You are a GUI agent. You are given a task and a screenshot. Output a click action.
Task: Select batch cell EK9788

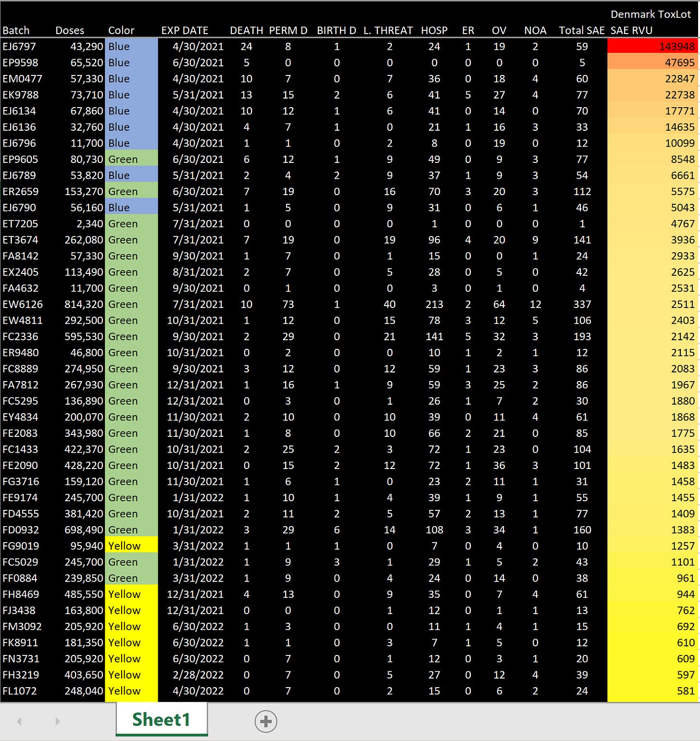pyautogui.click(x=20, y=95)
